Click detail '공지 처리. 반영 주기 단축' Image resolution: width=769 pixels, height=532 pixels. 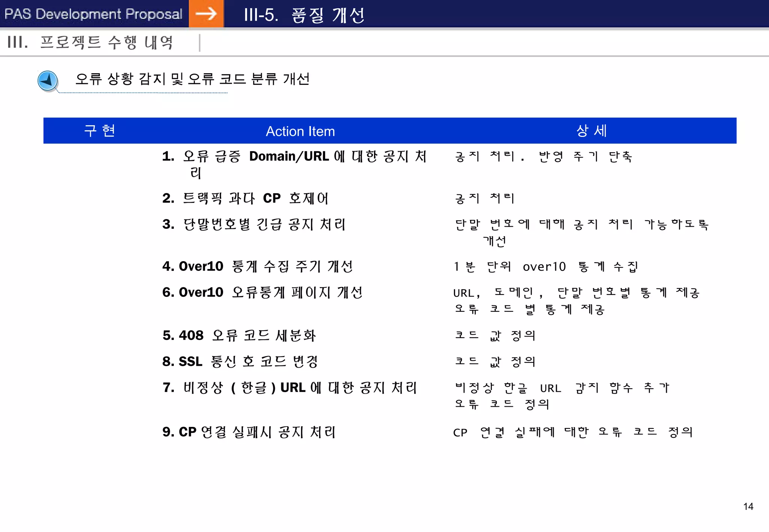544,156
